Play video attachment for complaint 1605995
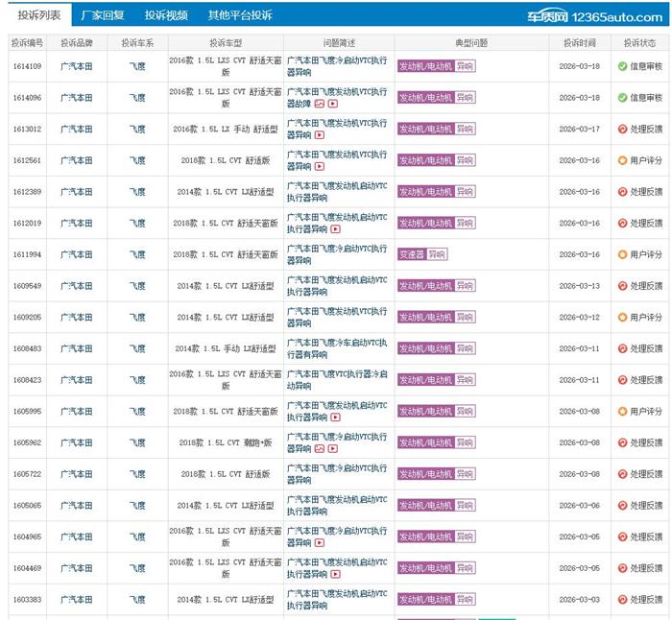672x620 pixels. 335,417
